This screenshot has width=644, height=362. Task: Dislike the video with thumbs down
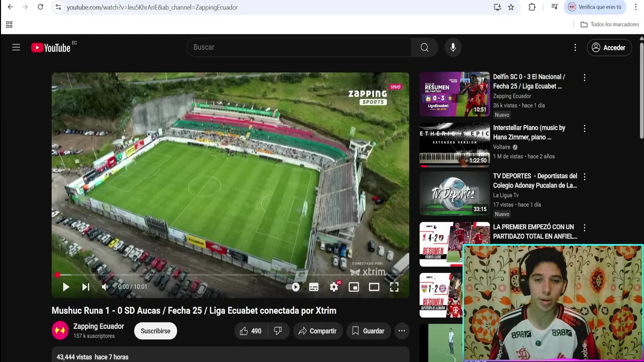(278, 331)
